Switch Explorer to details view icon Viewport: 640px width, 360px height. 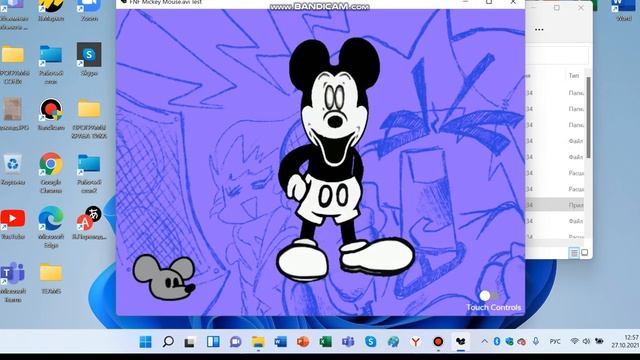click(574, 253)
